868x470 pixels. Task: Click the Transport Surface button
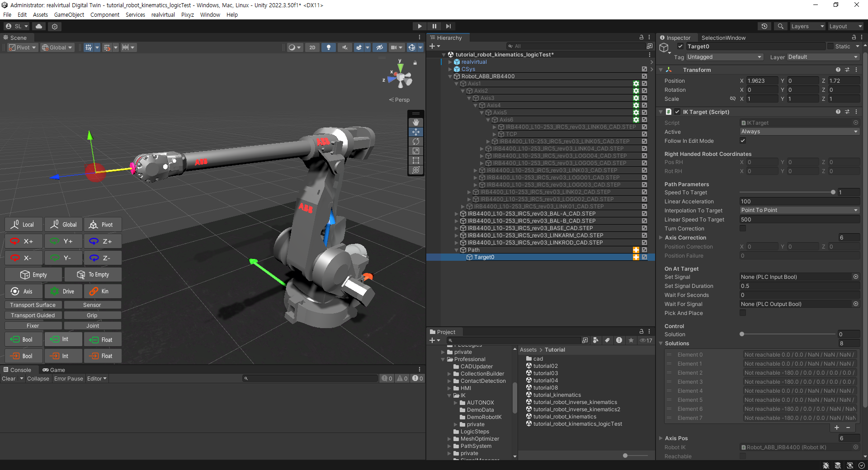point(33,305)
